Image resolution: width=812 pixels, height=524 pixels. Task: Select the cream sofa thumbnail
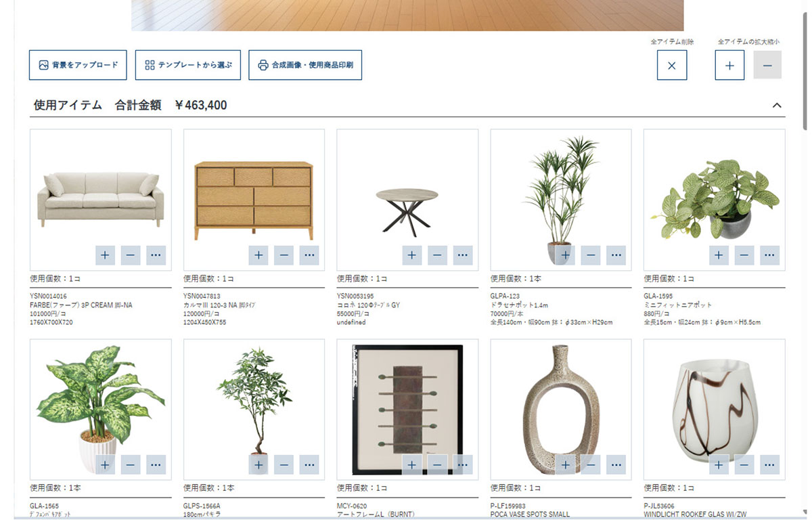(x=101, y=200)
